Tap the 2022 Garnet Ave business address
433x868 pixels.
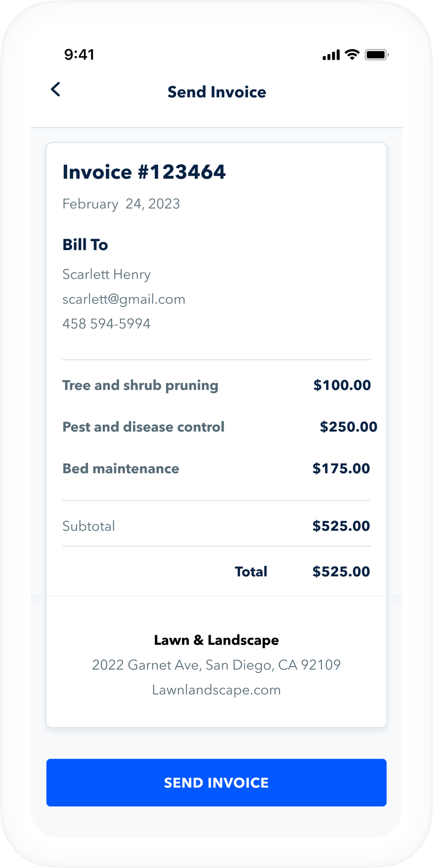click(x=216, y=665)
